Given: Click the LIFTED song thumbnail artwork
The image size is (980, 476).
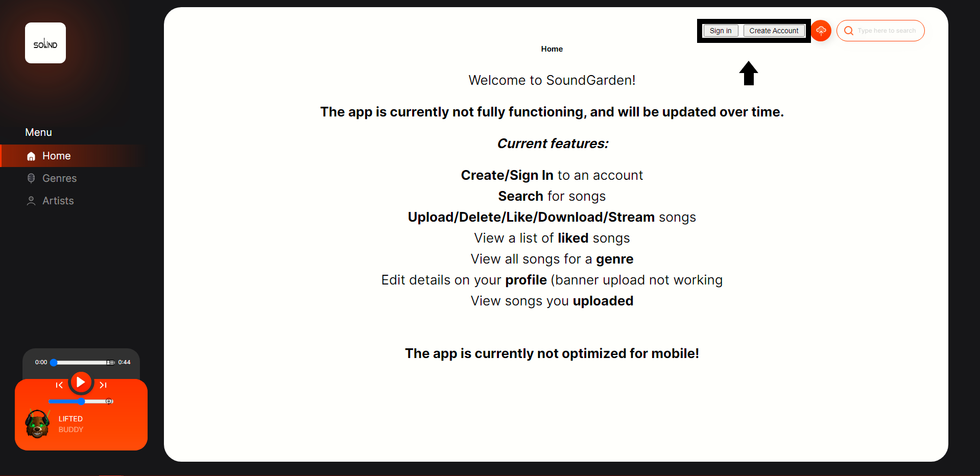Looking at the screenshot, I should (x=36, y=424).
